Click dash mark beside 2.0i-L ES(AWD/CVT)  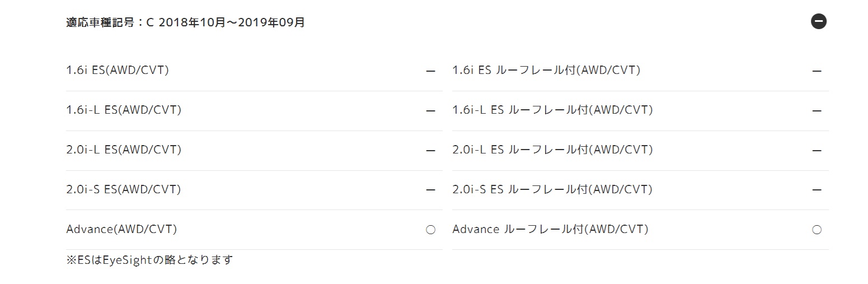pos(430,151)
